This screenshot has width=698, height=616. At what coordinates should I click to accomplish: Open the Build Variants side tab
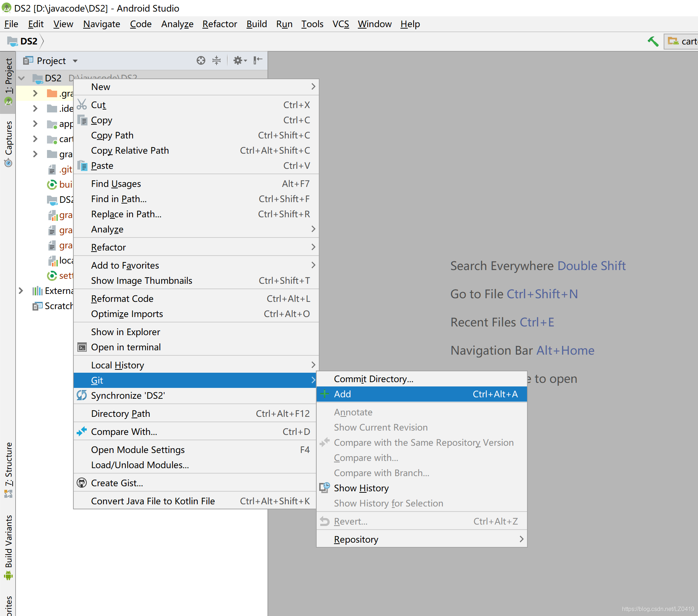(x=8, y=547)
